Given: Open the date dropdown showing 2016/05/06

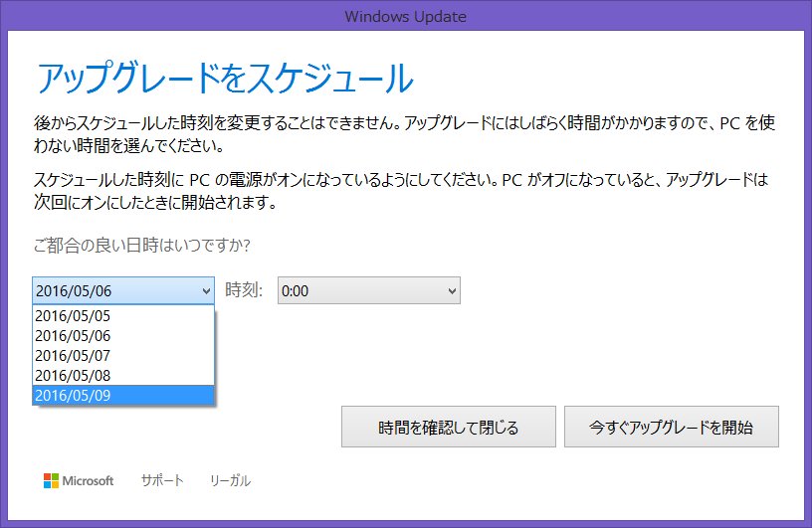Looking at the screenshot, I should (123, 290).
